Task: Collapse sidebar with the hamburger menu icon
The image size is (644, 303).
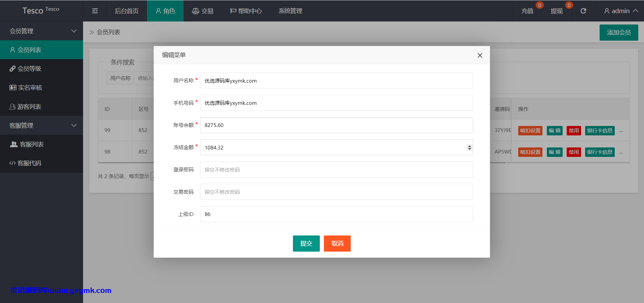Action: (95, 11)
